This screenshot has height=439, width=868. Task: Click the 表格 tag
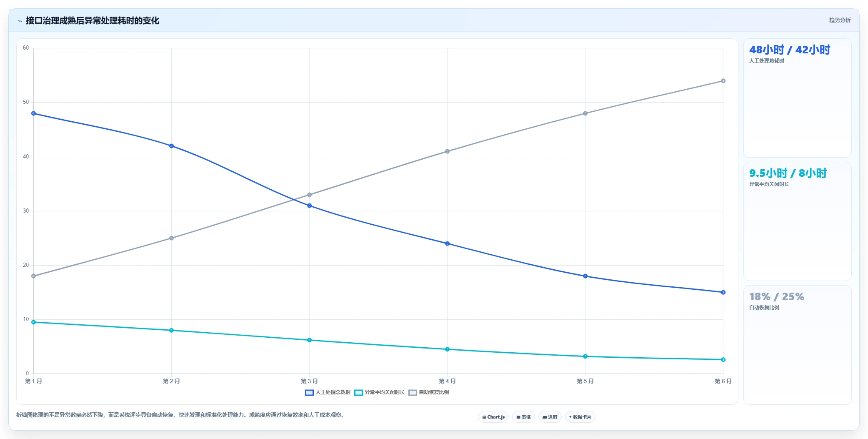click(523, 417)
